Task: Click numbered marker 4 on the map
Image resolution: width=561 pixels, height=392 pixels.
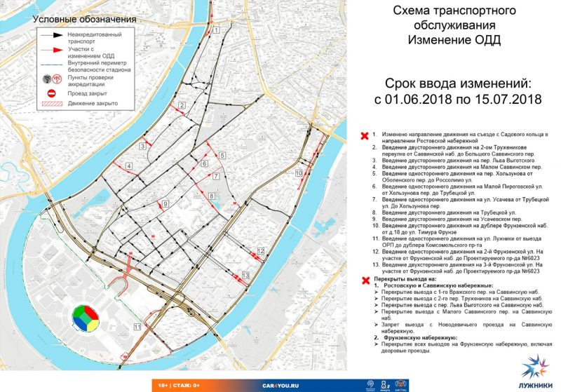Action: (129, 166)
